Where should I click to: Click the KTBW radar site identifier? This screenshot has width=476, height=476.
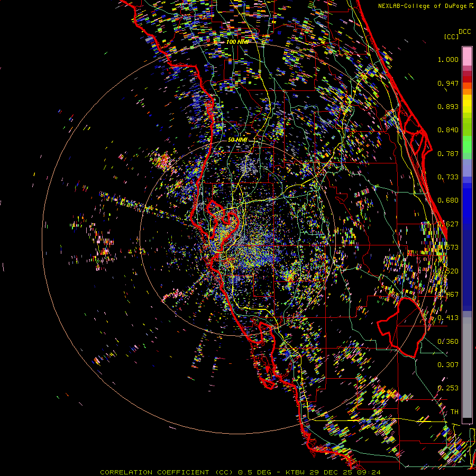click(296, 472)
